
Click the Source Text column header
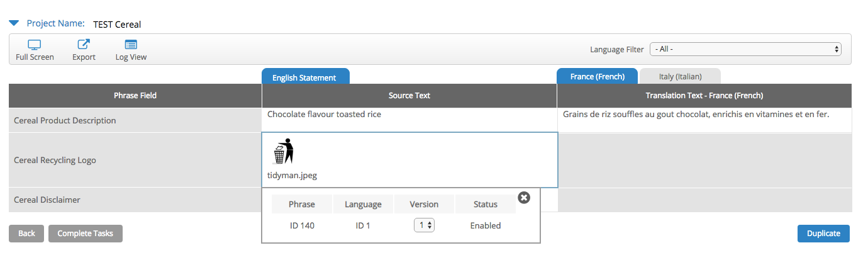coord(409,96)
